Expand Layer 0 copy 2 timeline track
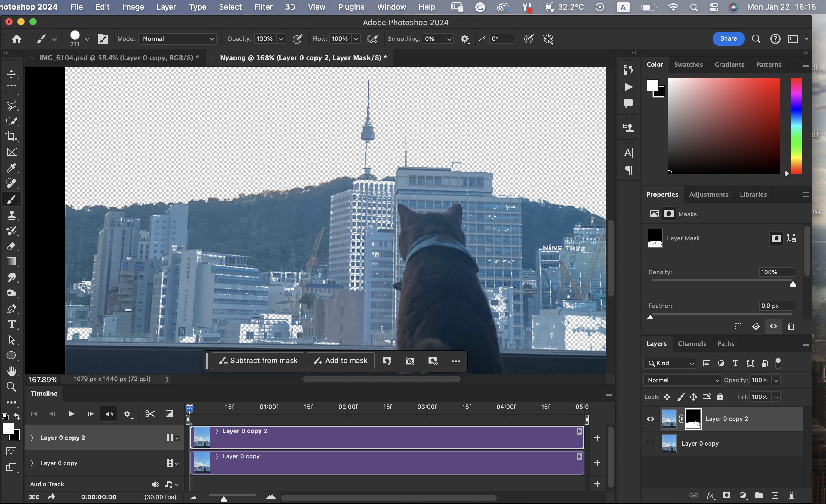Screen dimensions: 826x504 pos(32,438)
